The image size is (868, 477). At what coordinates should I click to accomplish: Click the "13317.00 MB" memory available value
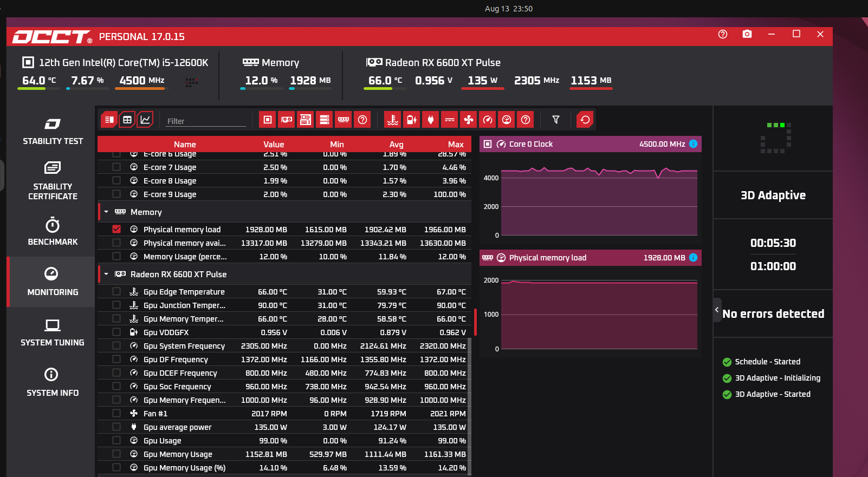point(264,243)
